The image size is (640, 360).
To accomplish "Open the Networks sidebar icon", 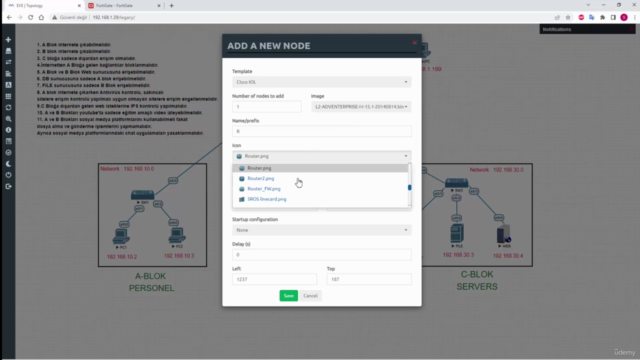I will pos(8,62).
